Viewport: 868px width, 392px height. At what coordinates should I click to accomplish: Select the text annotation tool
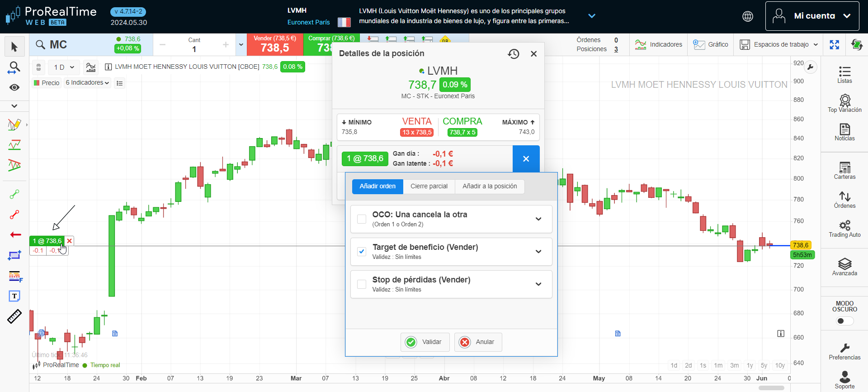pos(14,296)
